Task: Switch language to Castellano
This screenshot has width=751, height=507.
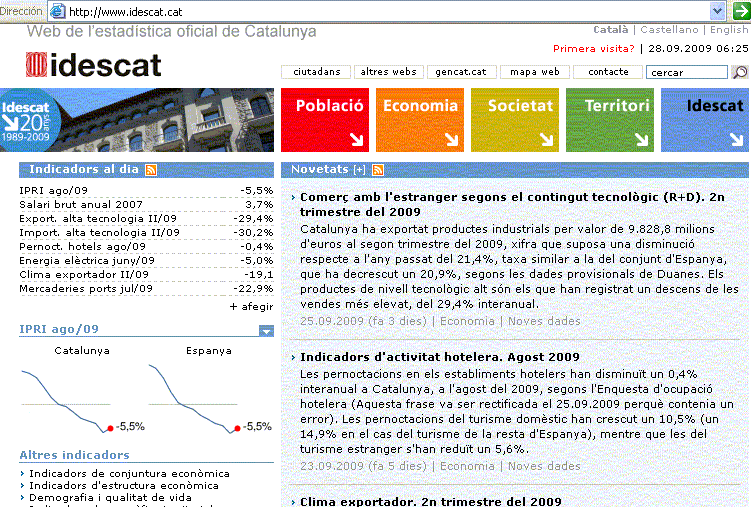Action: click(669, 30)
